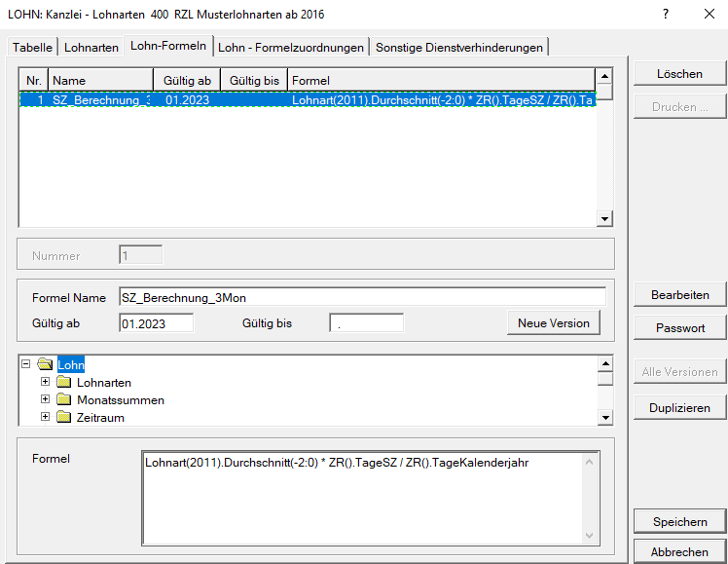Click the help question mark in title bar

point(666,14)
